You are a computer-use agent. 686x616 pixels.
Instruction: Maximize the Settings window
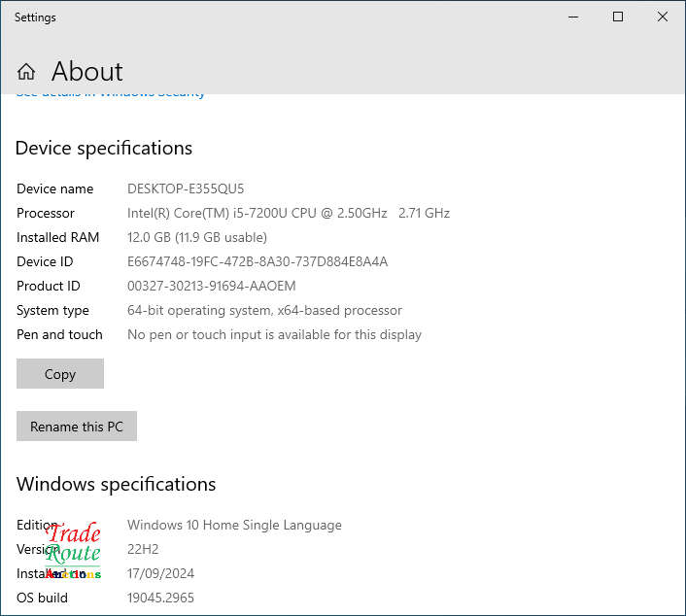pos(617,17)
